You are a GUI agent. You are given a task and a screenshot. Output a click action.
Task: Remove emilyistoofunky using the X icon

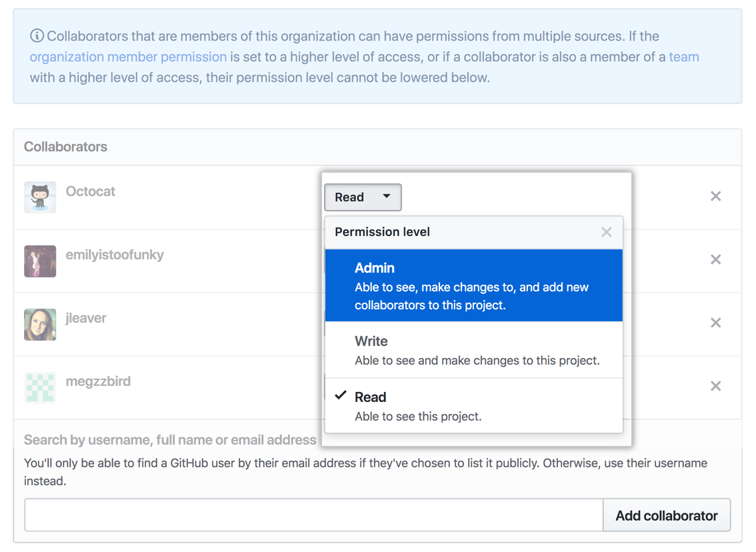click(715, 259)
